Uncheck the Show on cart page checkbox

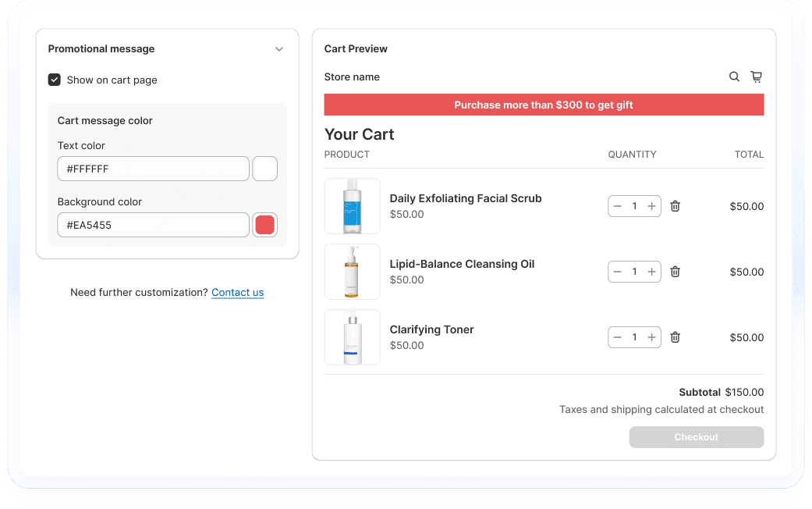(55, 80)
